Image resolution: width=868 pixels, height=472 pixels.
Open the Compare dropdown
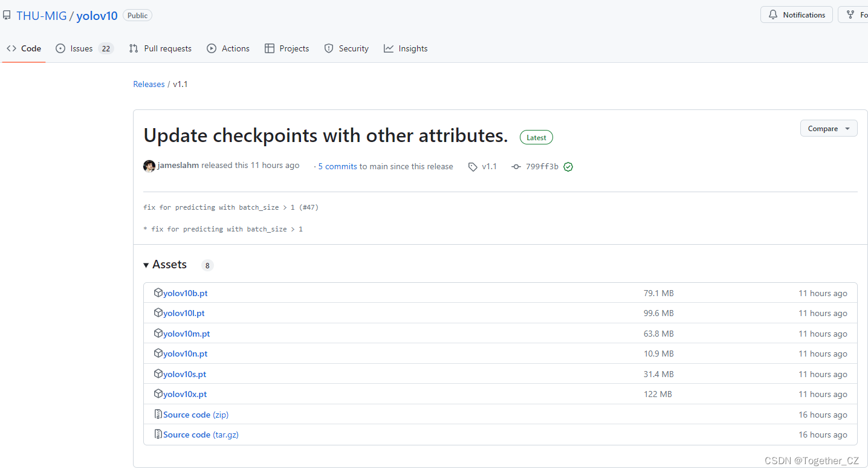(x=829, y=128)
